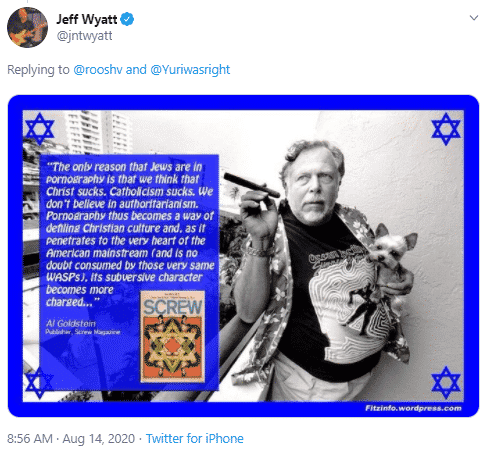The image size is (490, 457).
Task: Click the top-right star icon in image
Action: 446,129
